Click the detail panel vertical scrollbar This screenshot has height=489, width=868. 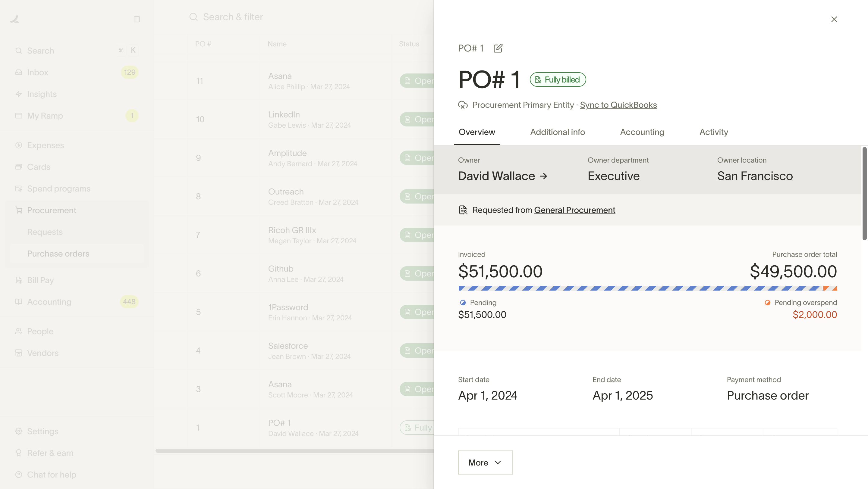(x=864, y=194)
